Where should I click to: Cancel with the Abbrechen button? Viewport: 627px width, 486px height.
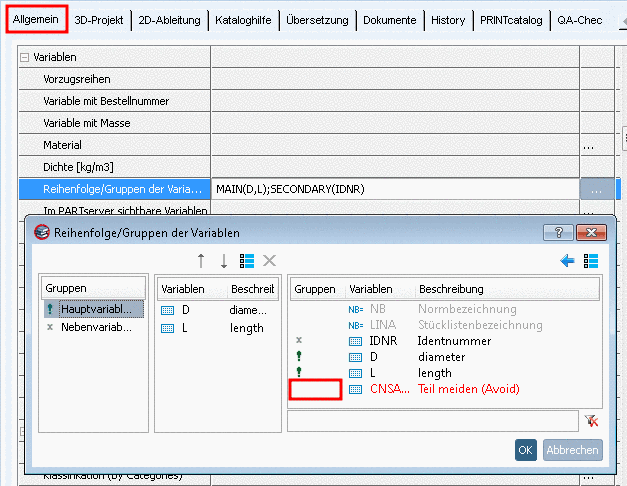click(572, 450)
